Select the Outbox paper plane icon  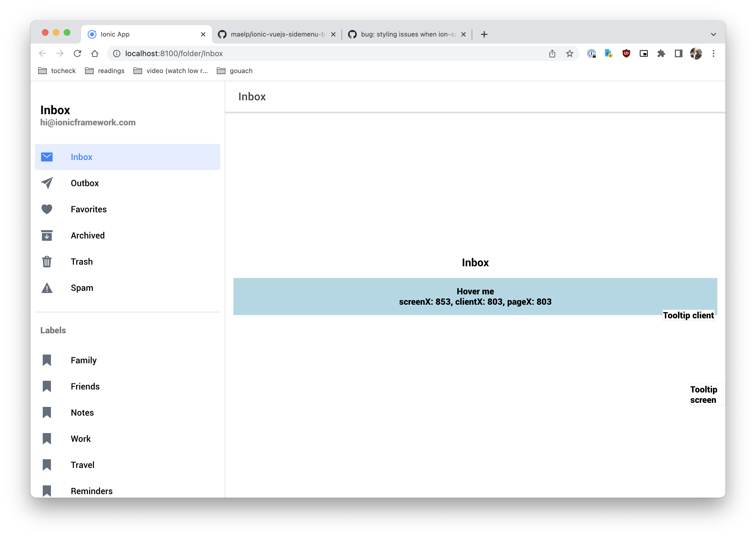pyautogui.click(x=47, y=183)
